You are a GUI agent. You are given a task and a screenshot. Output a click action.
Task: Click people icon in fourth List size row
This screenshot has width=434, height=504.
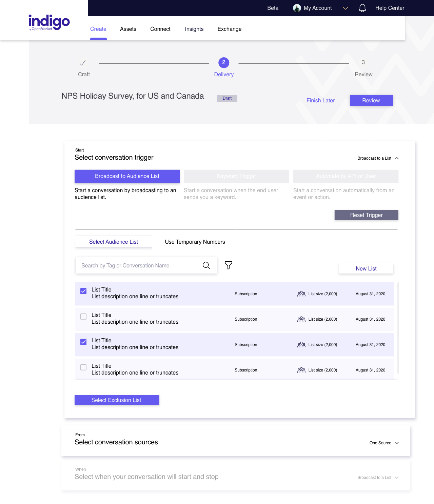click(x=301, y=370)
